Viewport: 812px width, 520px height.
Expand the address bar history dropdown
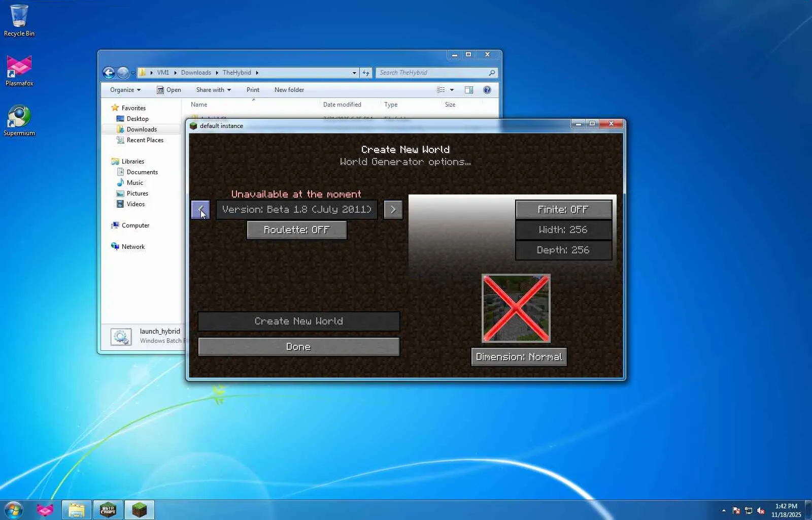click(x=354, y=73)
